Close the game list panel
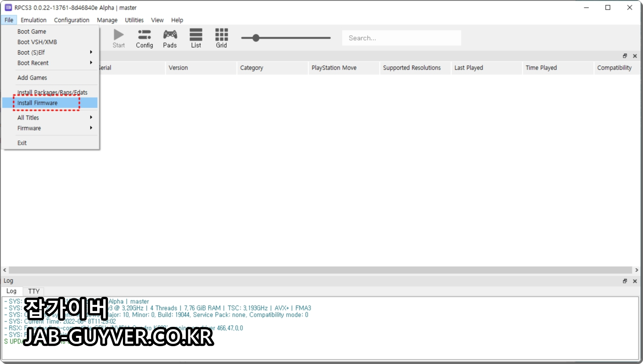 (635, 56)
